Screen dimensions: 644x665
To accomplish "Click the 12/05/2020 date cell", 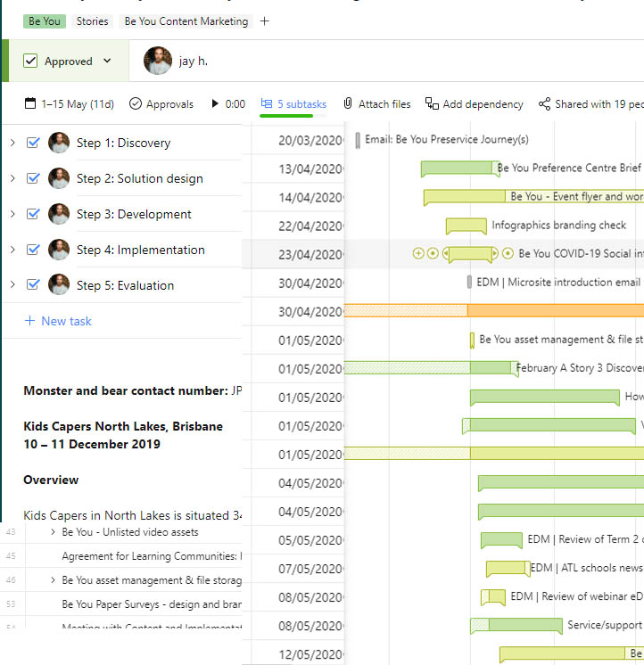I will tap(310, 654).
